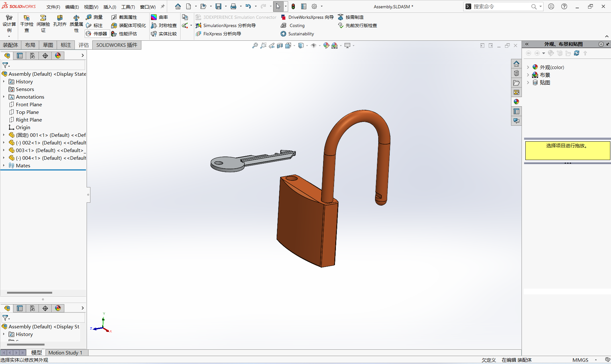The width and height of the screenshot is (611, 364).
Task: Click the 间隙验证 clearance verification icon
Action: (x=43, y=18)
